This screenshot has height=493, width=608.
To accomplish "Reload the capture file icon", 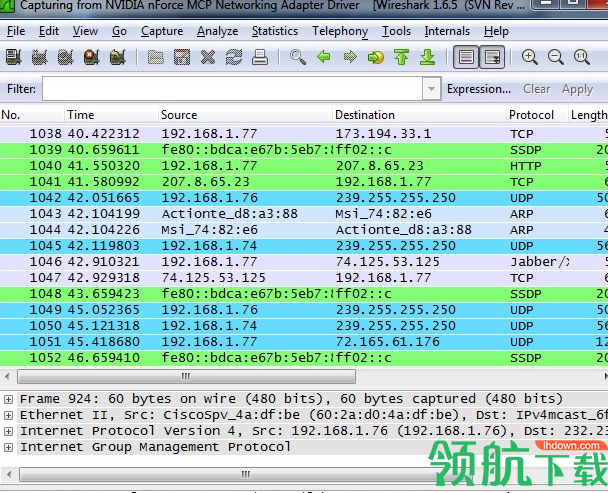I will pyautogui.click(x=234, y=57).
